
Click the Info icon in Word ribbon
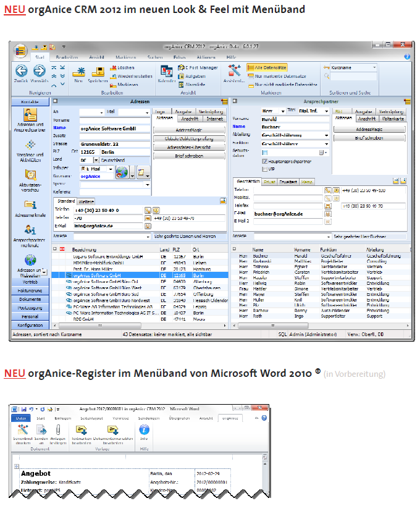click(x=144, y=429)
